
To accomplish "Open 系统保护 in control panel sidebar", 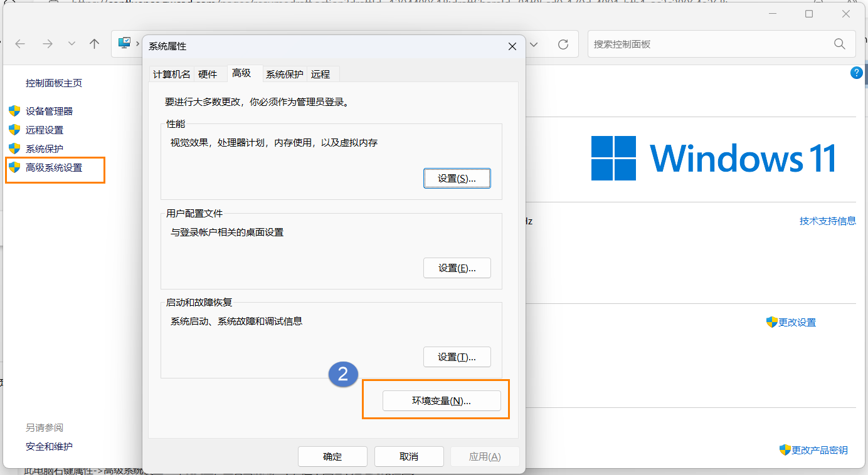I will [x=45, y=149].
